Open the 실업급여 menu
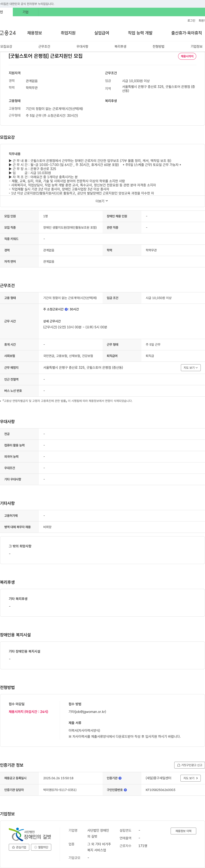This screenshot has height=868, width=205. 102,33
